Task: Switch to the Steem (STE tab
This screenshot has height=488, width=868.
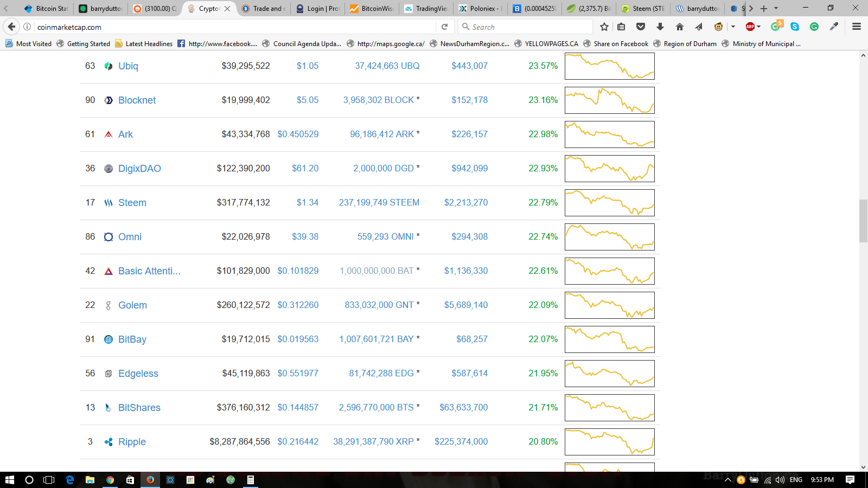Action: tap(642, 8)
